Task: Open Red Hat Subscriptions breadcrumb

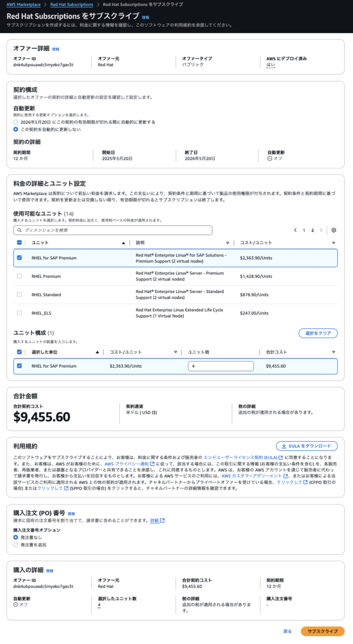Action: point(71,4)
